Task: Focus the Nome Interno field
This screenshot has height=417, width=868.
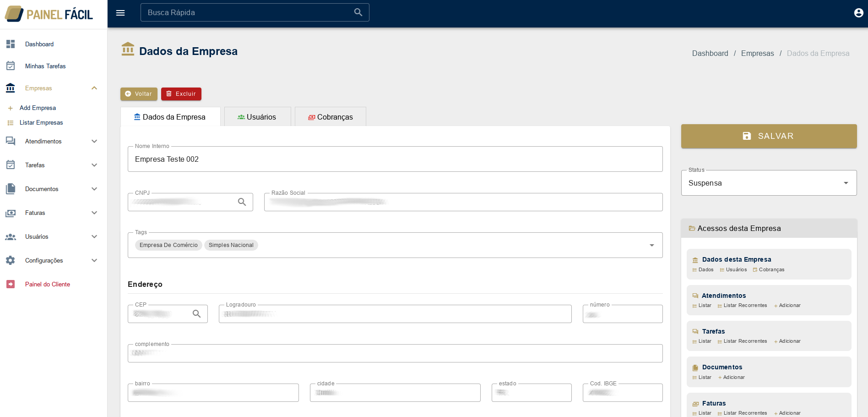Action: pyautogui.click(x=395, y=159)
